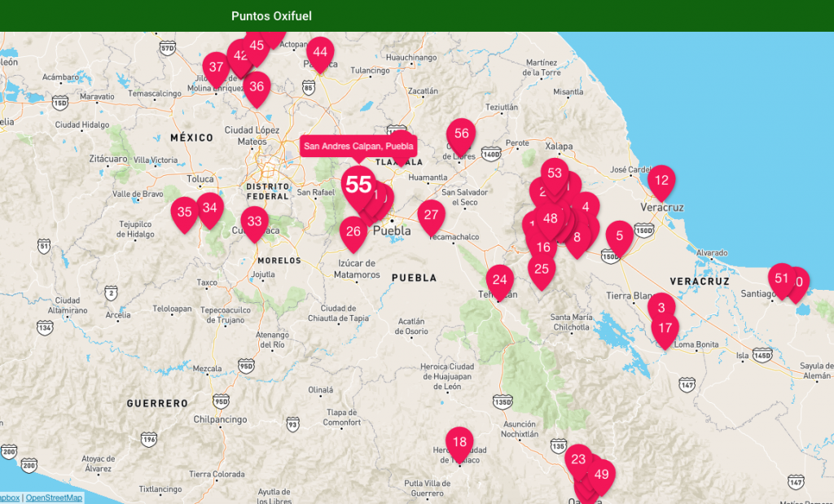Open map marker 18
This screenshot has width=834, height=504.
[x=459, y=445]
